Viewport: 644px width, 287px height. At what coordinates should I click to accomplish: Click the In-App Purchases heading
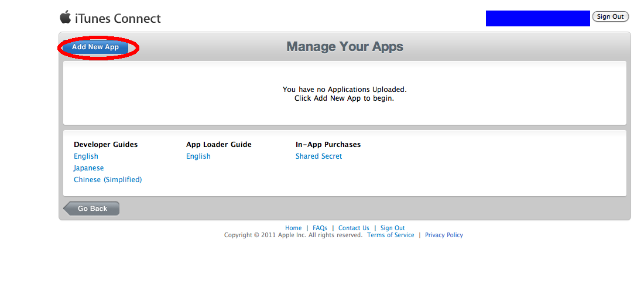(328, 145)
